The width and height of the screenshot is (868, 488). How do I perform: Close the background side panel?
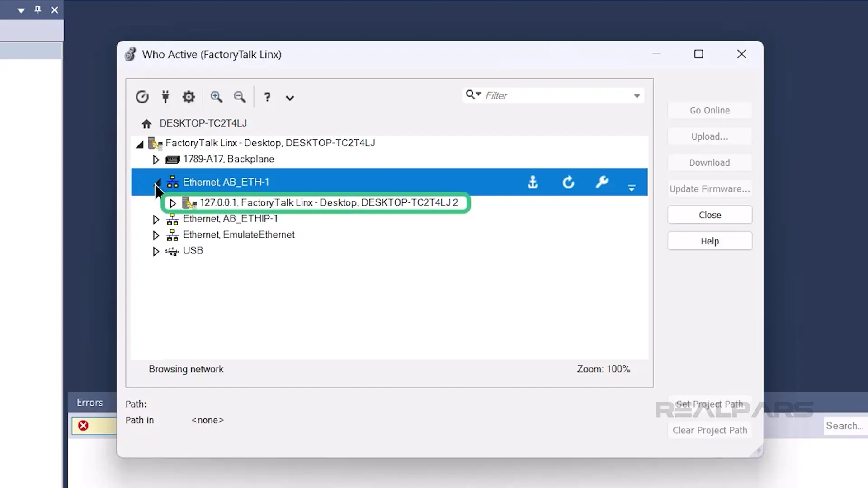(x=54, y=9)
